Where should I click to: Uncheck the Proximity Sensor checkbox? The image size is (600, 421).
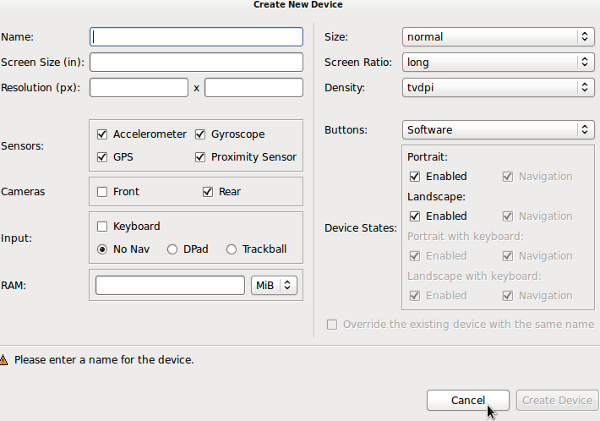pos(201,157)
